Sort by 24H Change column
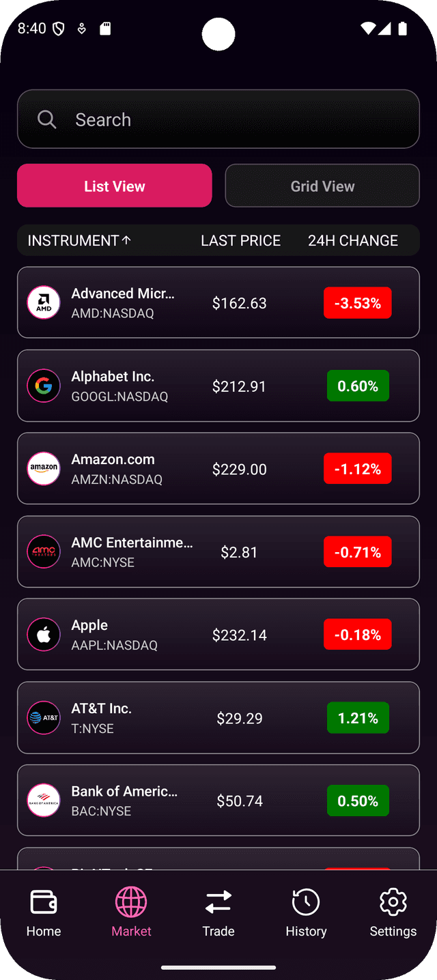The image size is (437, 980). coord(352,240)
